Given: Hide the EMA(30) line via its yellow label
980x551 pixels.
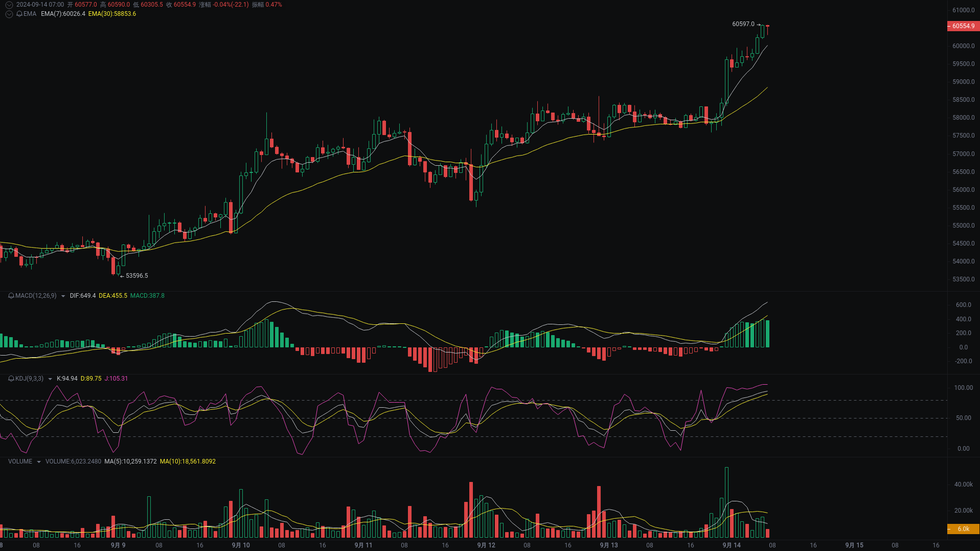Looking at the screenshot, I should 111,14.
